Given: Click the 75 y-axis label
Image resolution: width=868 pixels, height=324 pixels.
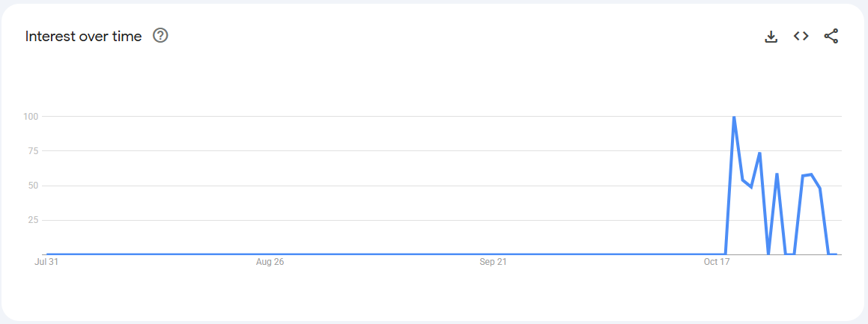Looking at the screenshot, I should click(32, 150).
